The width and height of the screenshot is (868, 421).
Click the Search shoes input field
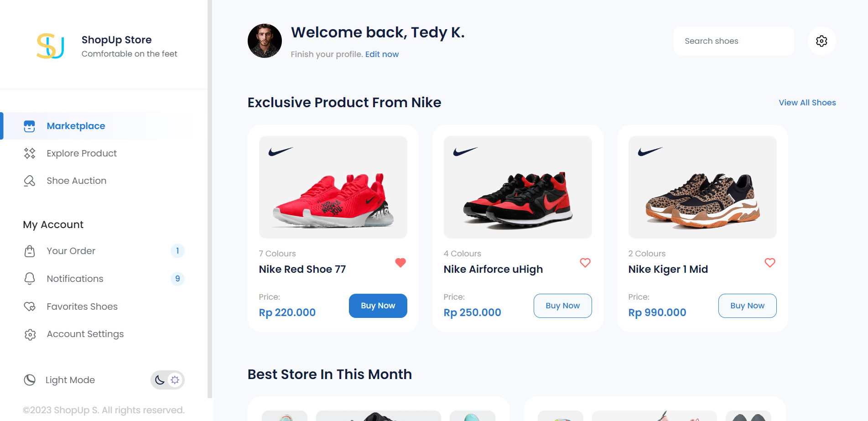(733, 41)
